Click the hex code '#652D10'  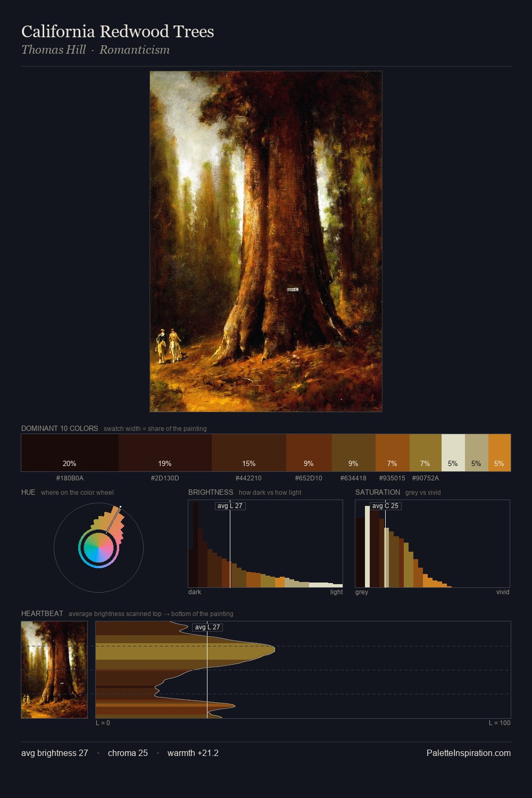point(309,478)
